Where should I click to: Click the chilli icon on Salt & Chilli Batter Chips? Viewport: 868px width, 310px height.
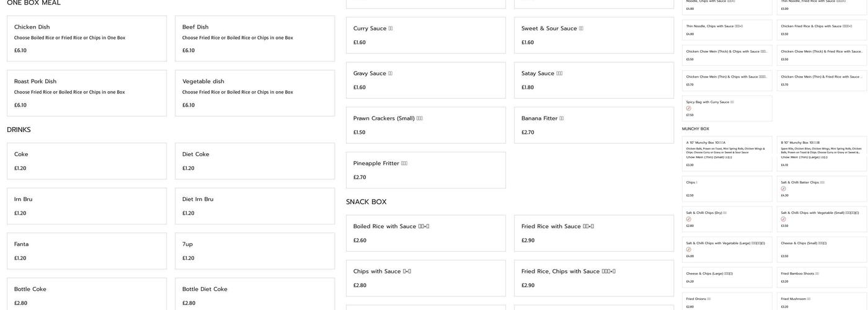tap(783, 189)
